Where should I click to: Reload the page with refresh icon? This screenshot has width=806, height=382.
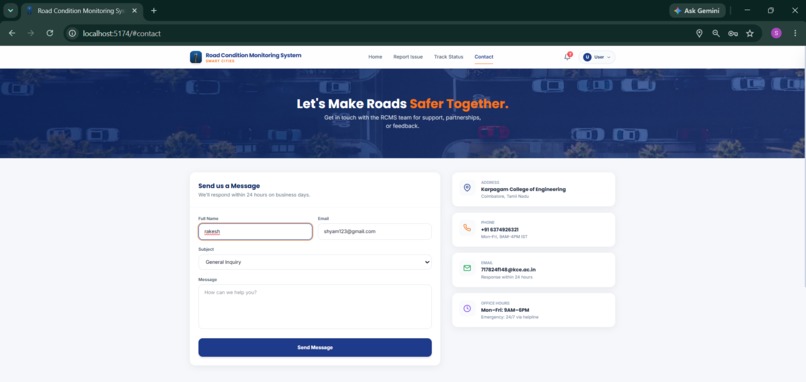[x=50, y=33]
